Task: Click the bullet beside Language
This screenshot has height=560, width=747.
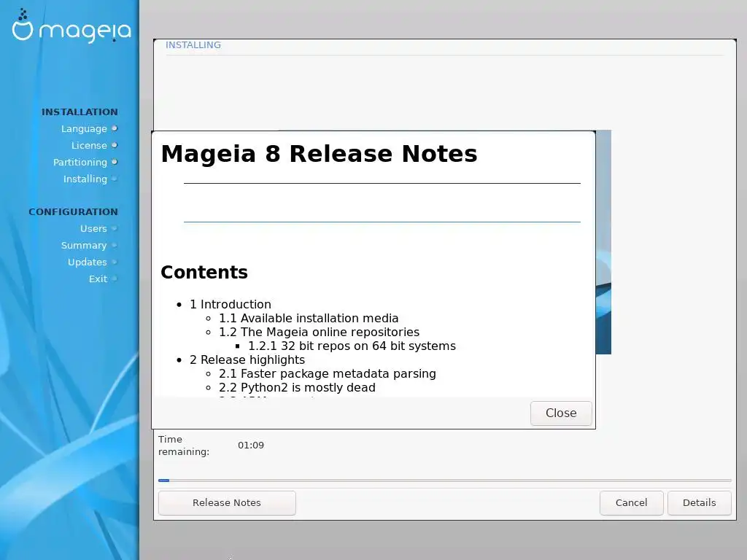Action: click(115, 128)
